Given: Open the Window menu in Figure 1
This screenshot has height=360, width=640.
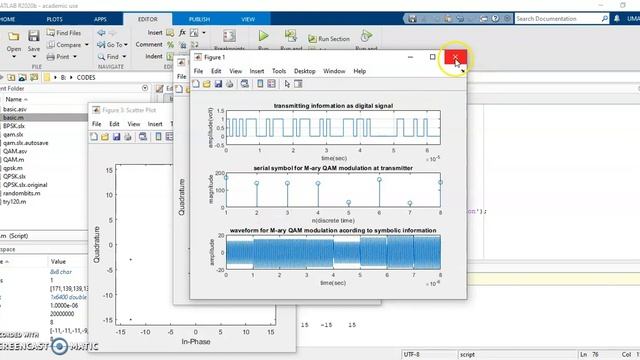Looking at the screenshot, I should [x=334, y=71].
